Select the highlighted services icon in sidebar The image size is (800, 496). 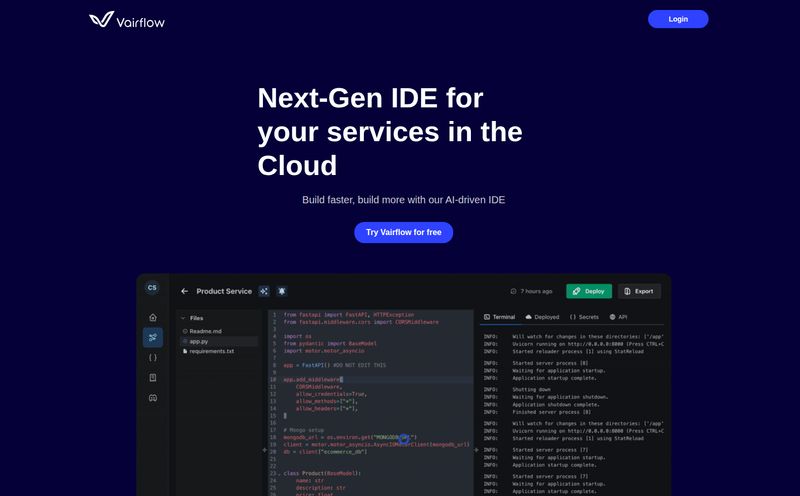pyautogui.click(x=153, y=337)
